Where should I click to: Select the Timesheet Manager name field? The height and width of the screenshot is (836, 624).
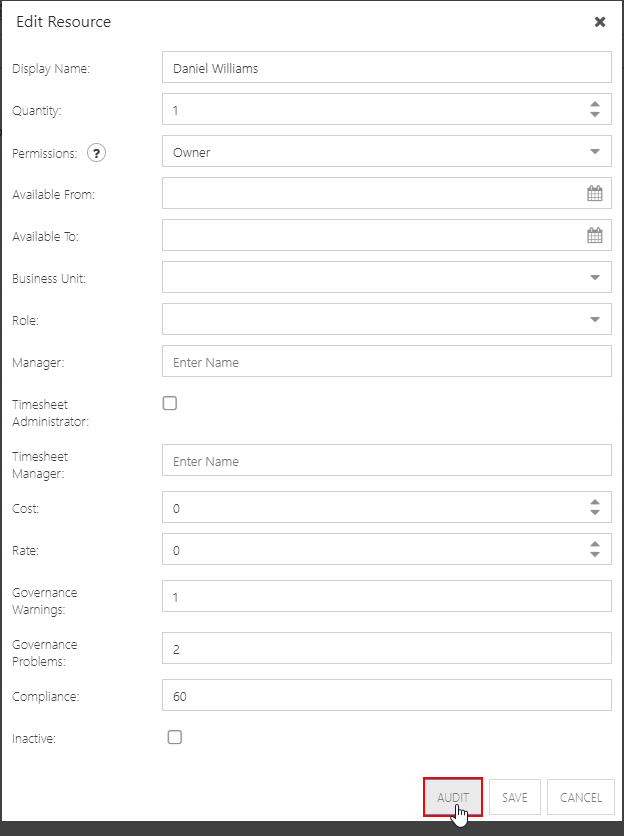tap(387, 460)
